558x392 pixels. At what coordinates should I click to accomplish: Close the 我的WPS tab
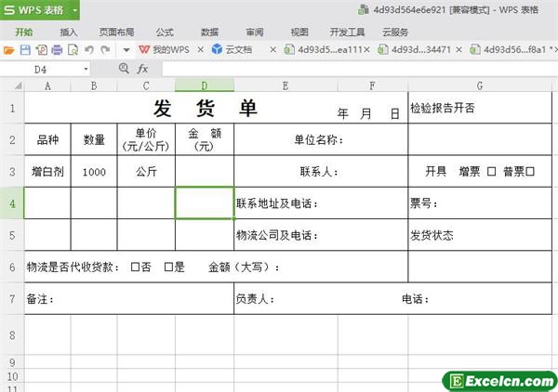click(x=200, y=50)
